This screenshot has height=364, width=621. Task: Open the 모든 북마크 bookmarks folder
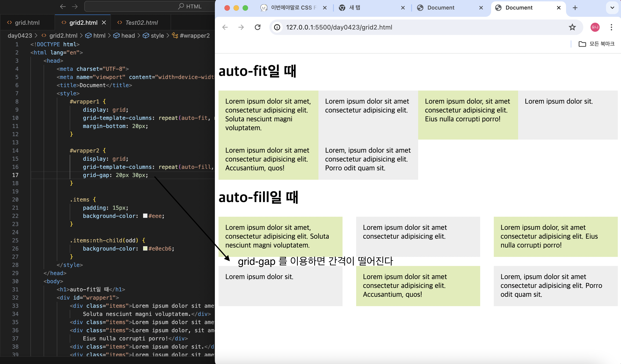click(596, 44)
